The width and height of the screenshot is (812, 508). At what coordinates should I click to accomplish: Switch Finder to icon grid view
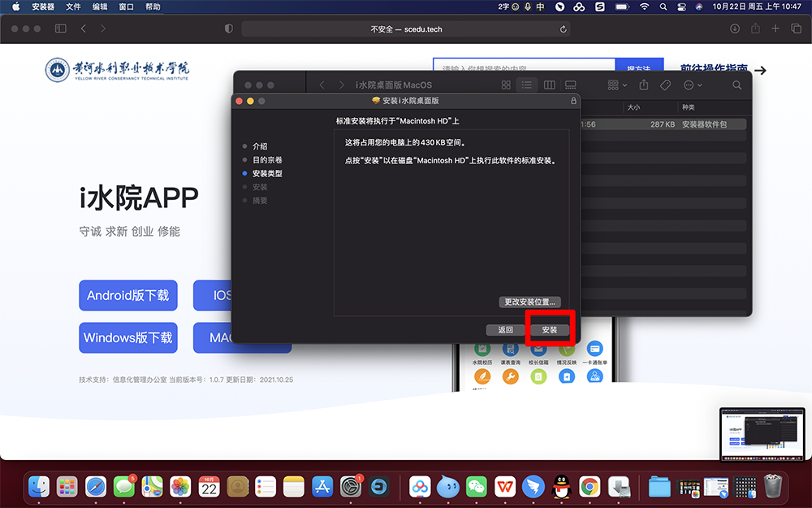(506, 85)
